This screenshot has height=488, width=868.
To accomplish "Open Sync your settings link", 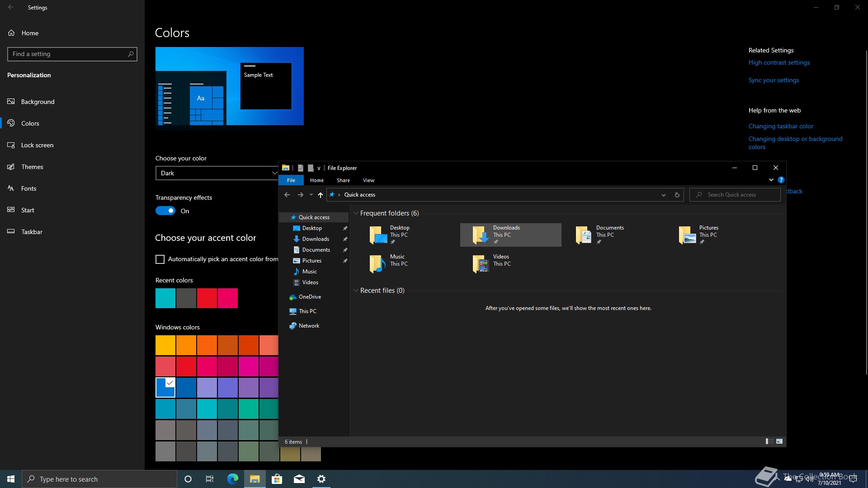I will click(x=774, y=80).
